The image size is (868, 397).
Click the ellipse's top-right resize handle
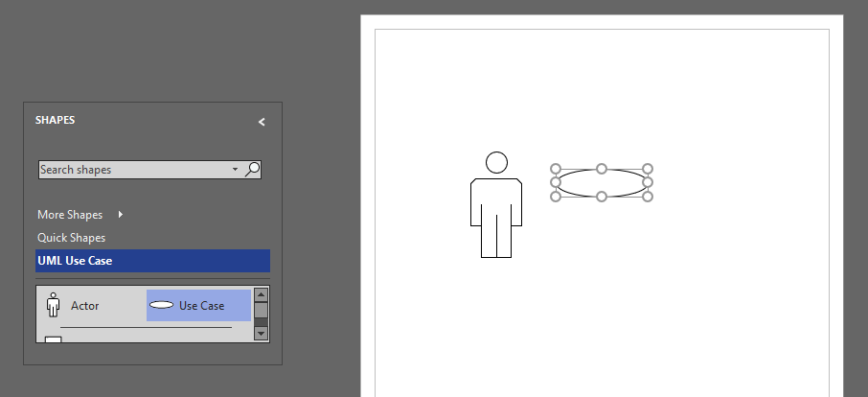[x=648, y=169]
